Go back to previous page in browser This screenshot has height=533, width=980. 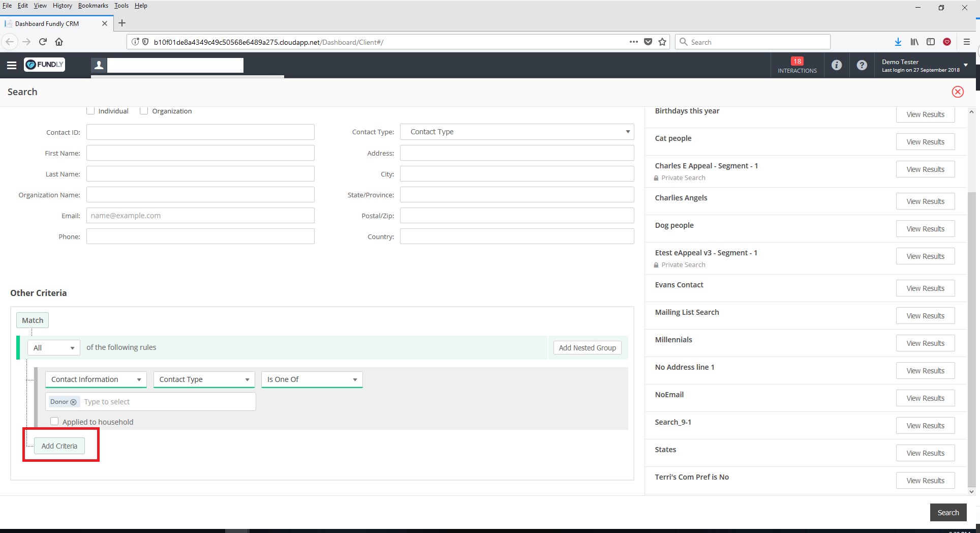[x=10, y=42]
